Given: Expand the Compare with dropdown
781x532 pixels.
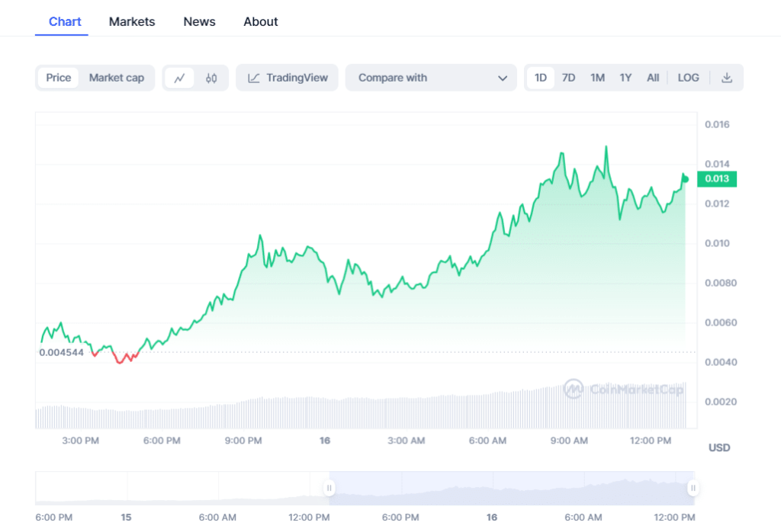Looking at the screenshot, I should (x=431, y=78).
